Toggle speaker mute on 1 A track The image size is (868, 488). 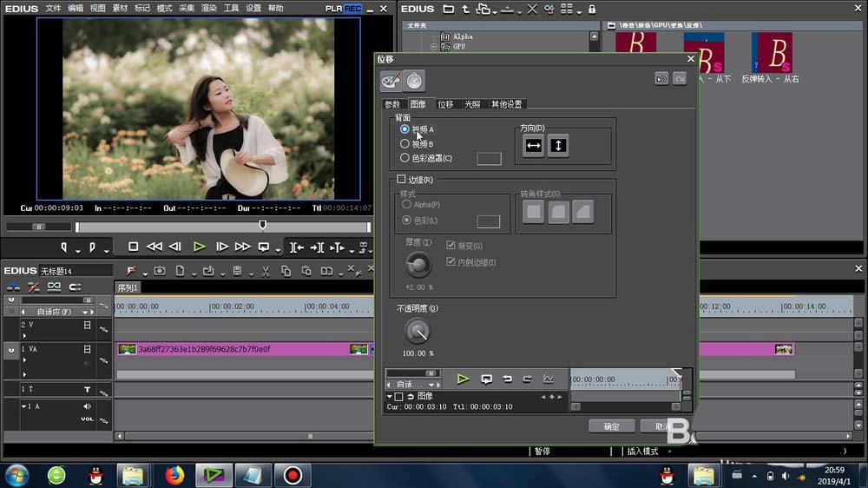[x=87, y=406]
